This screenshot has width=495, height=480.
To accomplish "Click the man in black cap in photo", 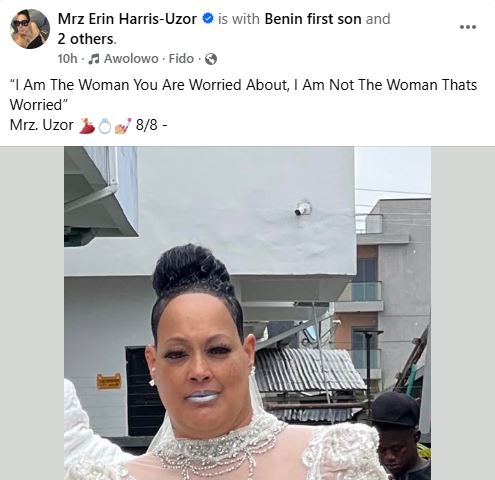I will point(398,435).
